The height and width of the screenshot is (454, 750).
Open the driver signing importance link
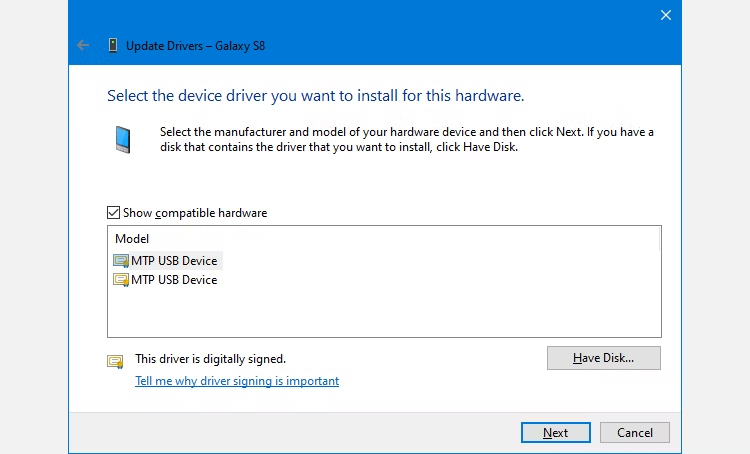[237, 381]
